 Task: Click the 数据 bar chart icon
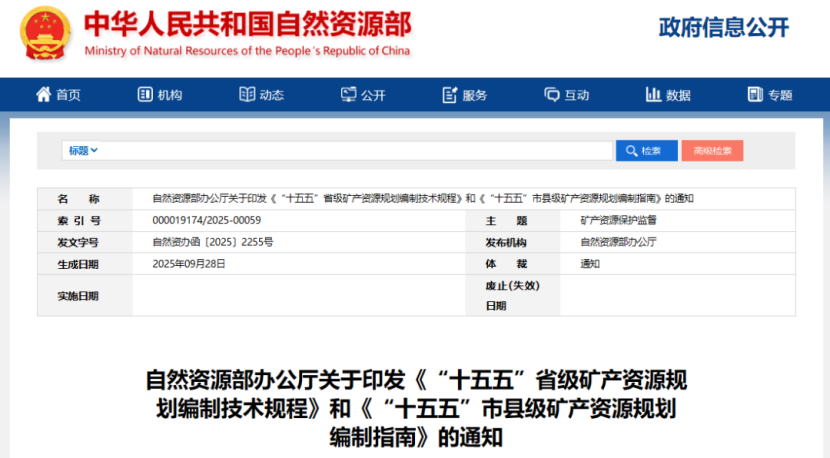(x=653, y=95)
